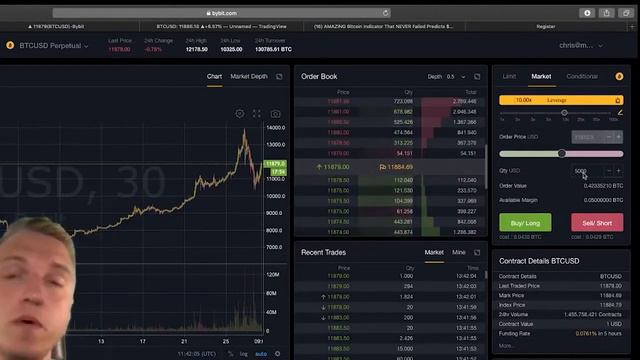Click the order book scrollbar
Screen dimensions: 640x360
[x=486, y=167]
